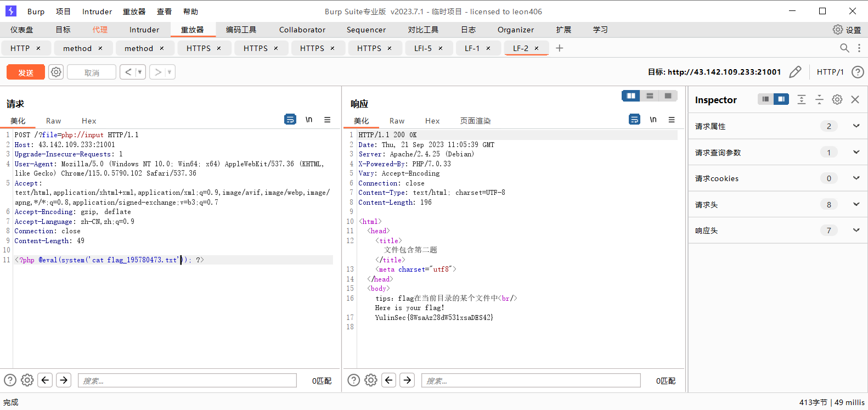Focus the request search field
868x410 pixels.
click(187, 380)
